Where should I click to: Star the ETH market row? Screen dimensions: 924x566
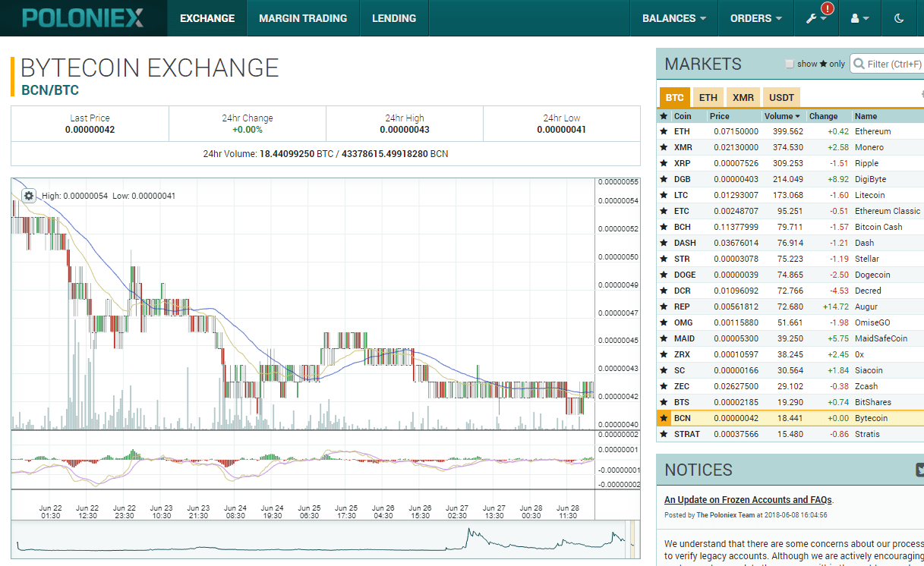click(664, 130)
